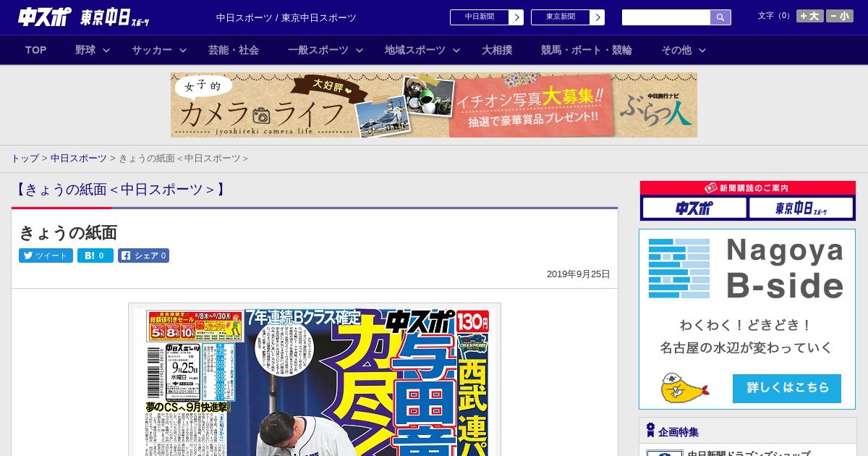Open the 中日新聞 link button
Image resolution: width=868 pixels, height=456 pixels.
(480, 17)
